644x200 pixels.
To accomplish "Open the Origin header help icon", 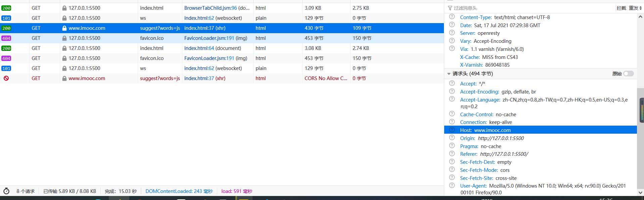I will pyautogui.click(x=452, y=138).
